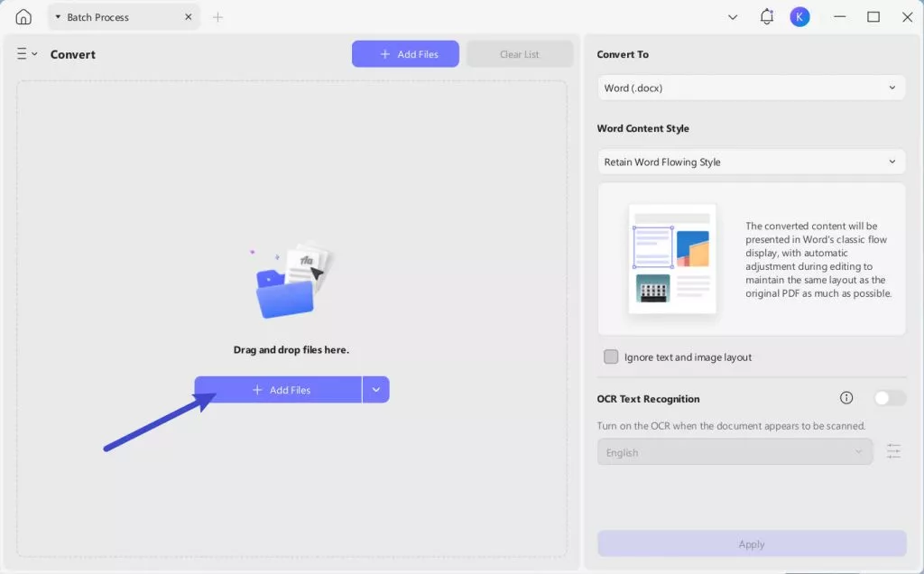Expand the Word (.docx) format dropdown

point(751,88)
